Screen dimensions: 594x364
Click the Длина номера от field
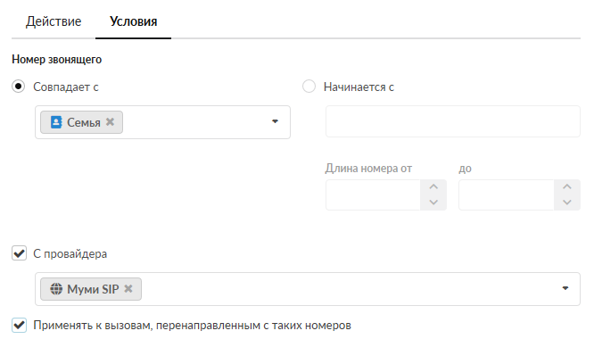373,194
